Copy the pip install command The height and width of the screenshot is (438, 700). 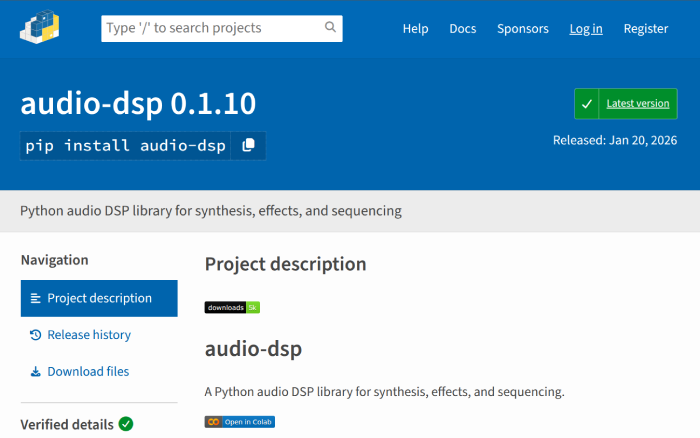click(248, 145)
